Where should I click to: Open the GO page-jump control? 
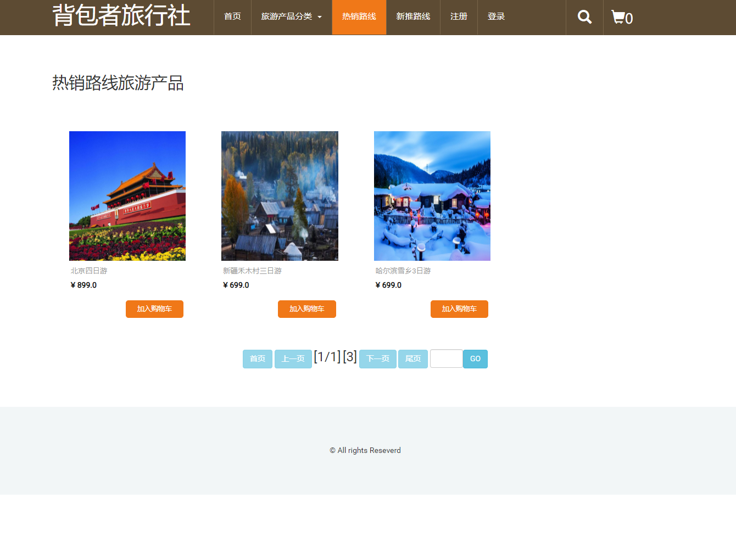coord(475,359)
